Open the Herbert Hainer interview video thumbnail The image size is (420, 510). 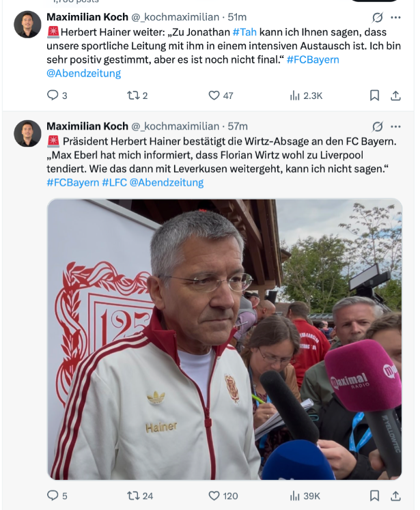(225, 339)
